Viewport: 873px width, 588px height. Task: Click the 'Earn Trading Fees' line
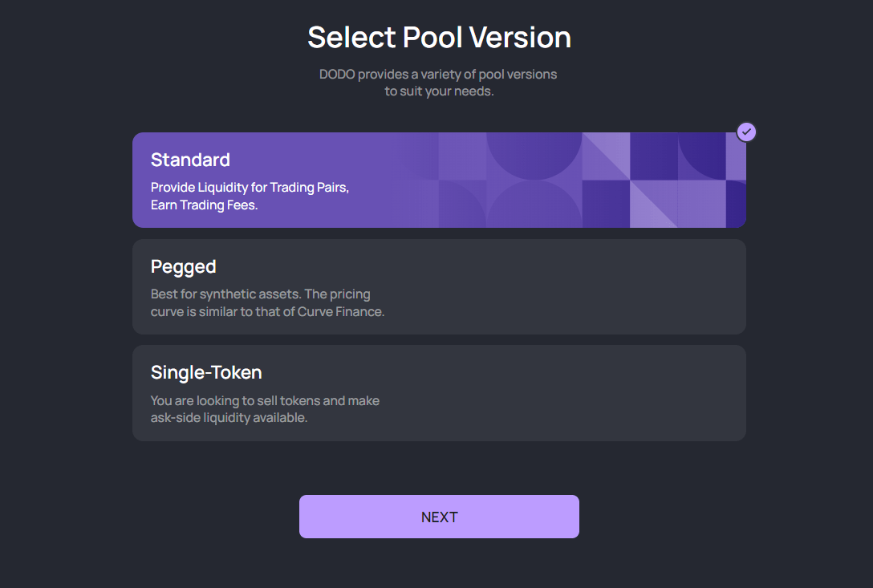point(205,205)
